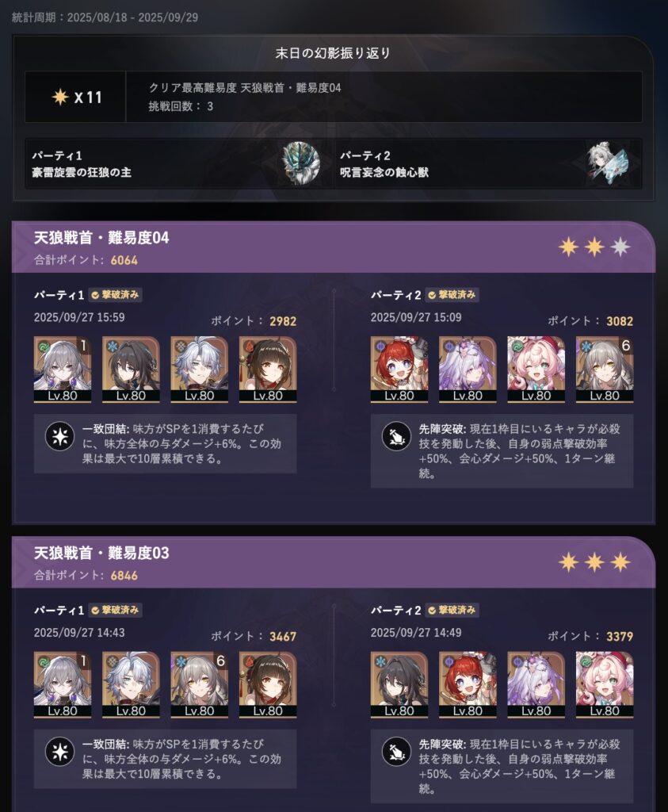Viewport: 668px width, 812px height.
Task: Open the red-haired character in 難易度04 パーティ2
Action: pos(399,370)
